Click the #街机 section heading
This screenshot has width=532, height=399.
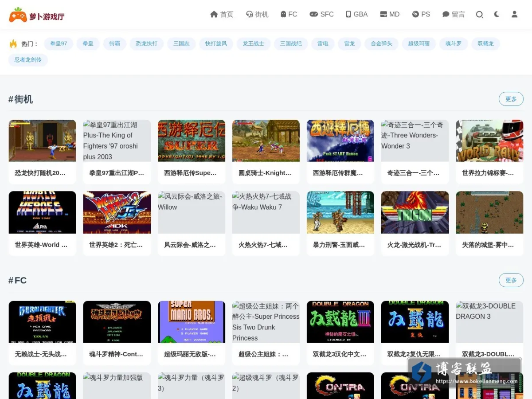pyautogui.click(x=21, y=99)
